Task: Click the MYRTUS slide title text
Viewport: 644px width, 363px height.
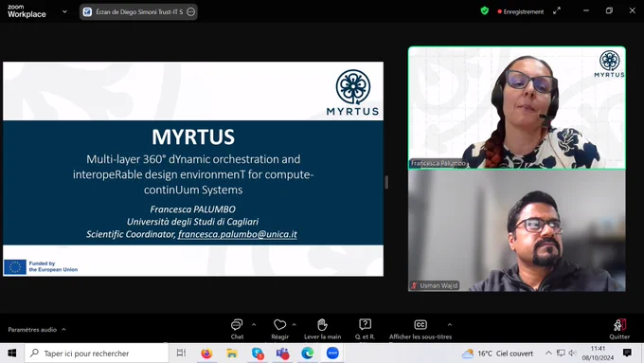Action: [x=193, y=137]
